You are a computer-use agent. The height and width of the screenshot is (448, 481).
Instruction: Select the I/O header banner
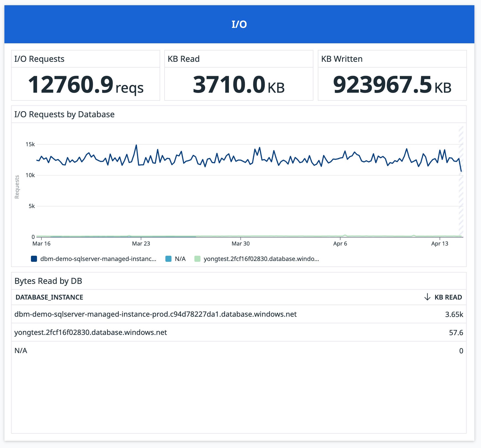pyautogui.click(x=241, y=24)
